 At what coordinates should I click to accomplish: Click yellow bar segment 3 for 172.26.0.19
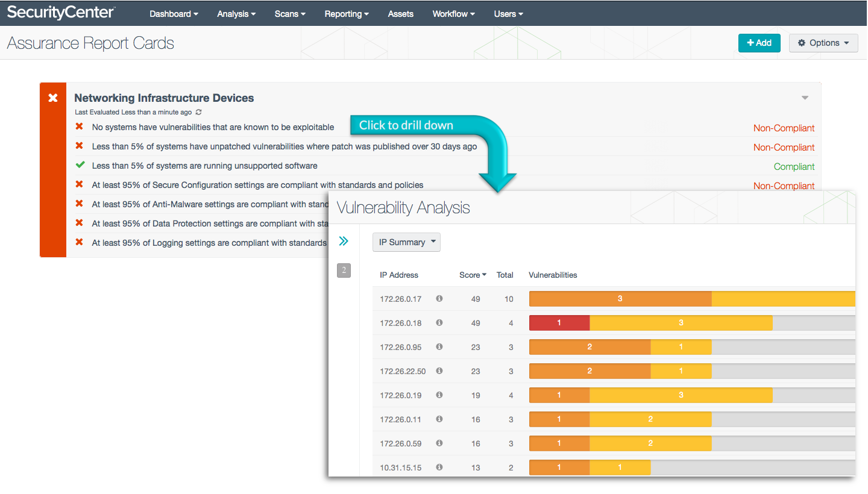pyautogui.click(x=681, y=395)
